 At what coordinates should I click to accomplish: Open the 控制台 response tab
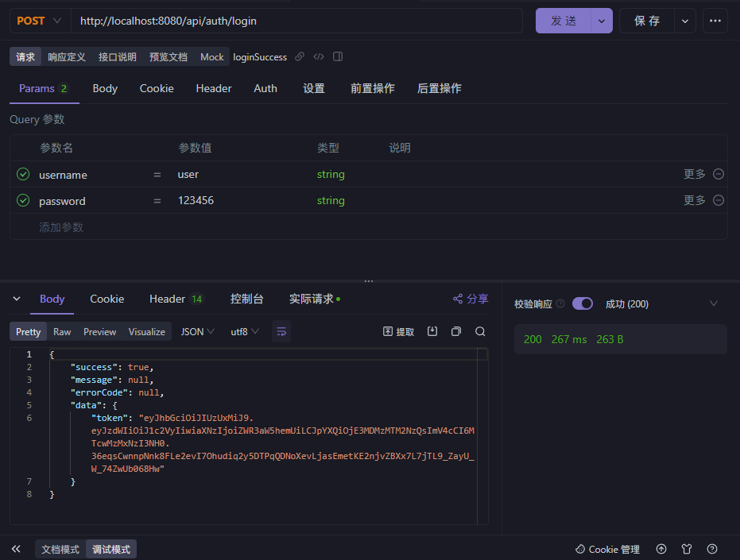(246, 299)
